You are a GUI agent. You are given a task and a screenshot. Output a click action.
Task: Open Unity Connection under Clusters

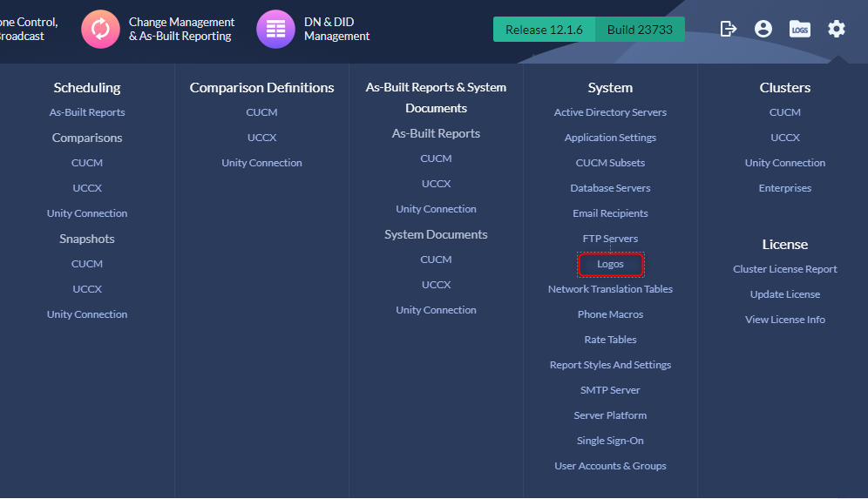click(x=785, y=163)
